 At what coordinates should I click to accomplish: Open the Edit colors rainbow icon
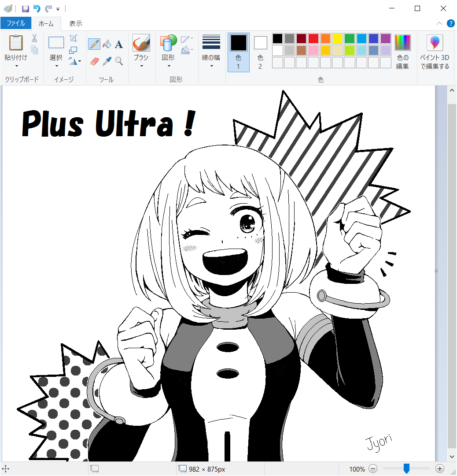[402, 42]
